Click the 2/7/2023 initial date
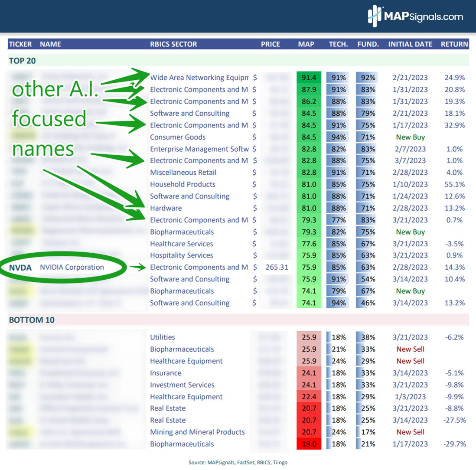Image resolution: width=476 pixels, height=470 pixels. [410, 149]
